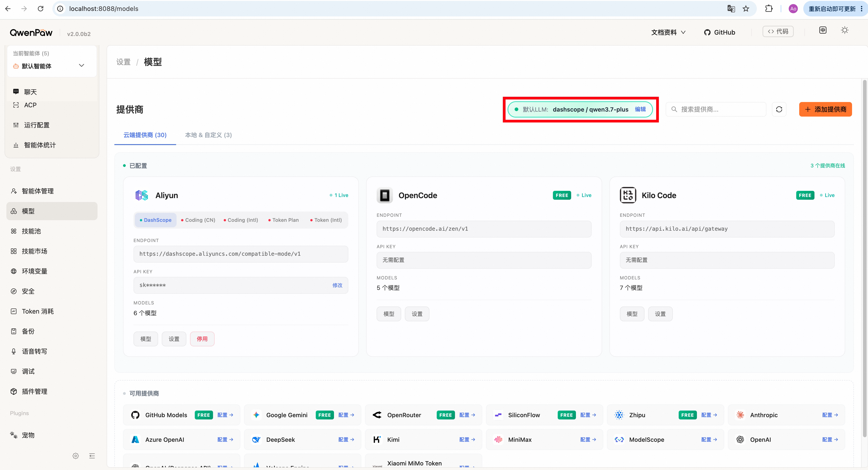Collapse the sidebar with the fold icon

point(92,456)
